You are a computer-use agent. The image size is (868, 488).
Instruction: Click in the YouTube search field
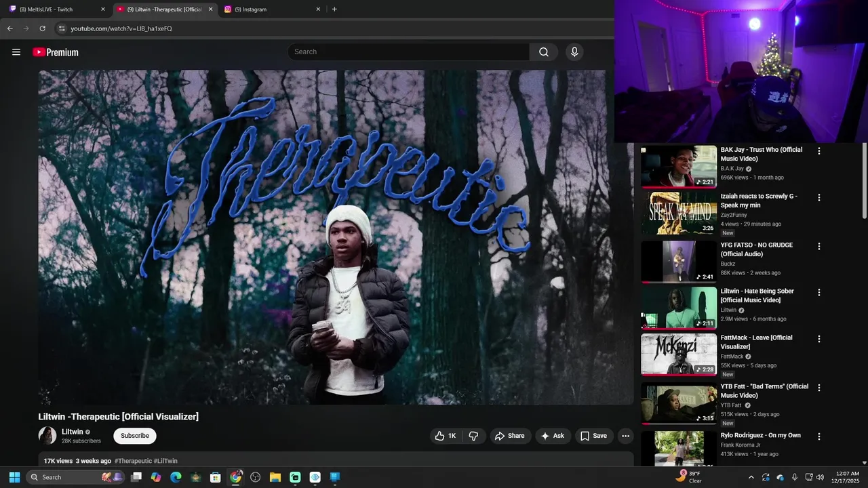(x=409, y=52)
